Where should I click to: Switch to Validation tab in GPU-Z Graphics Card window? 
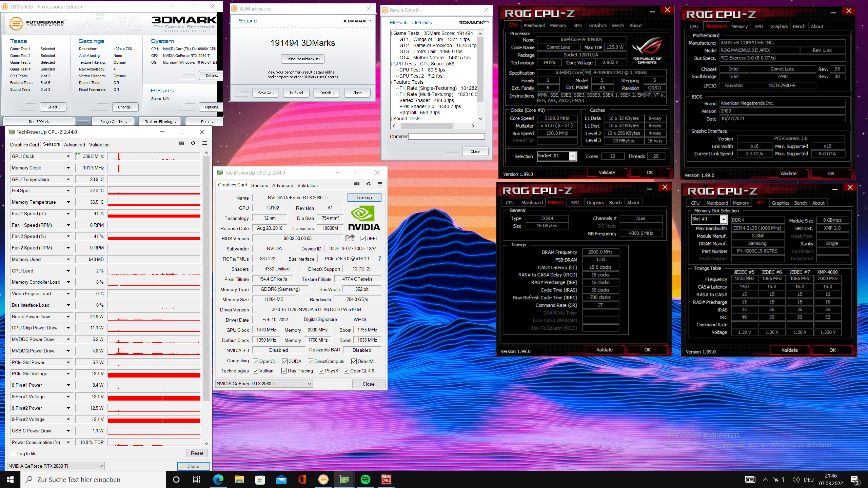pyautogui.click(x=307, y=185)
